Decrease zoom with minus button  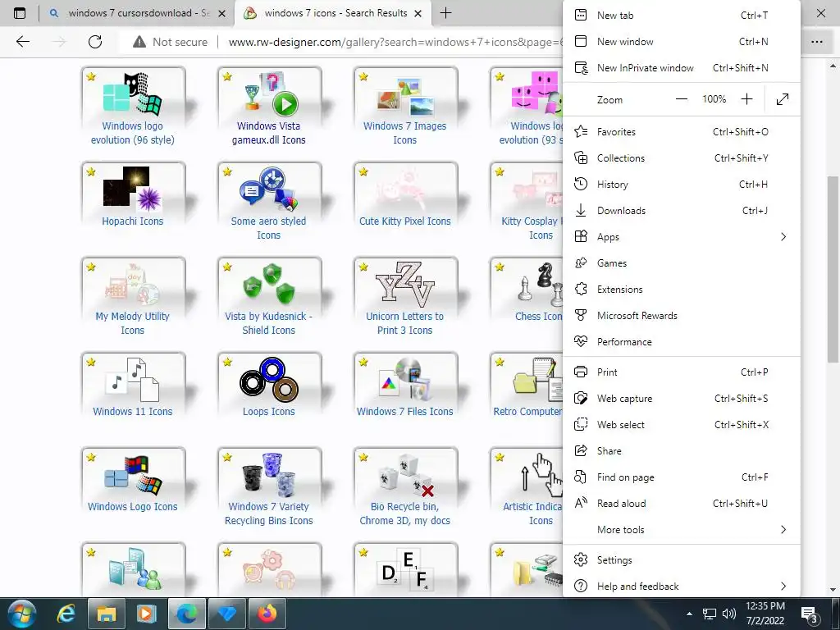[682, 99]
